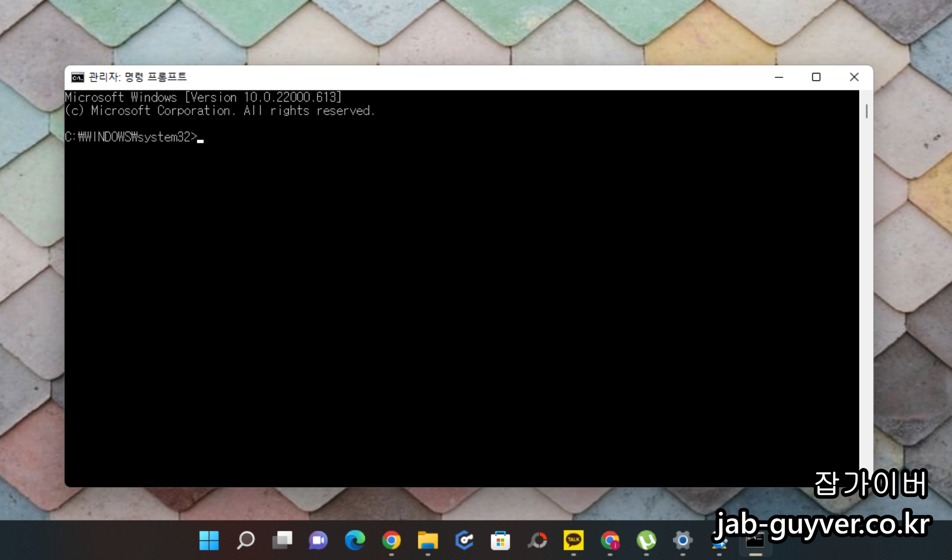The width and height of the screenshot is (952, 560).
Task: Open the blue hexagon key app icon
Action: tap(464, 540)
